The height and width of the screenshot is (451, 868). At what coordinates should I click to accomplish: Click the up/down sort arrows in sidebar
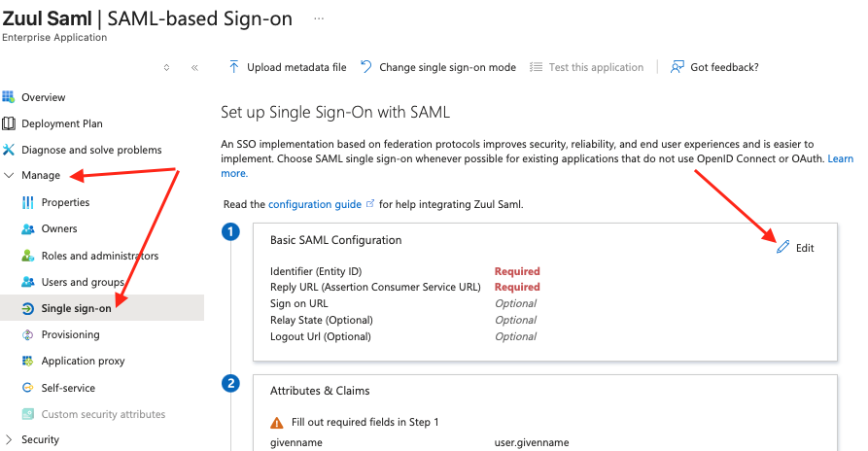pos(166,68)
